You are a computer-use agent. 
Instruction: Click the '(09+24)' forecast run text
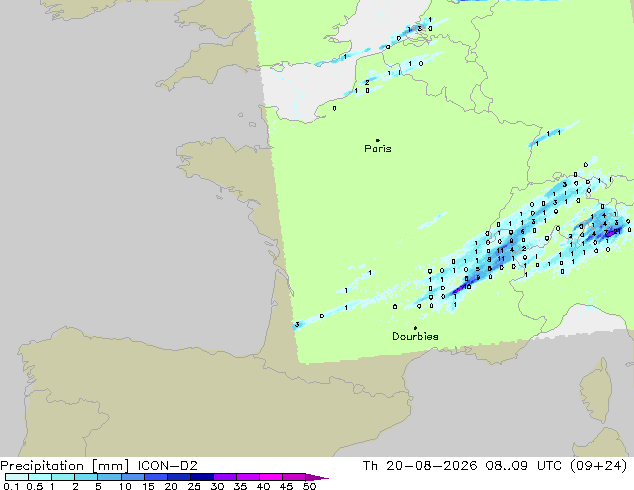(x=598, y=466)
